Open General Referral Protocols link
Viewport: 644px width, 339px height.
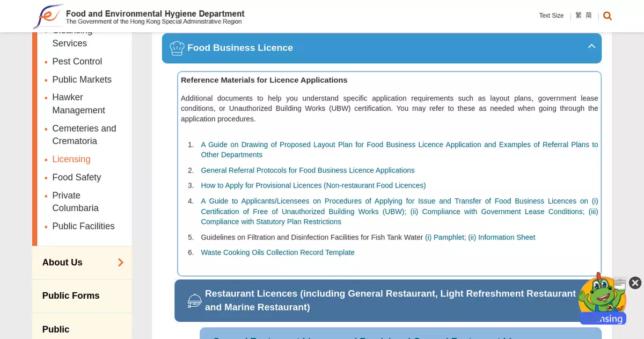point(308,170)
